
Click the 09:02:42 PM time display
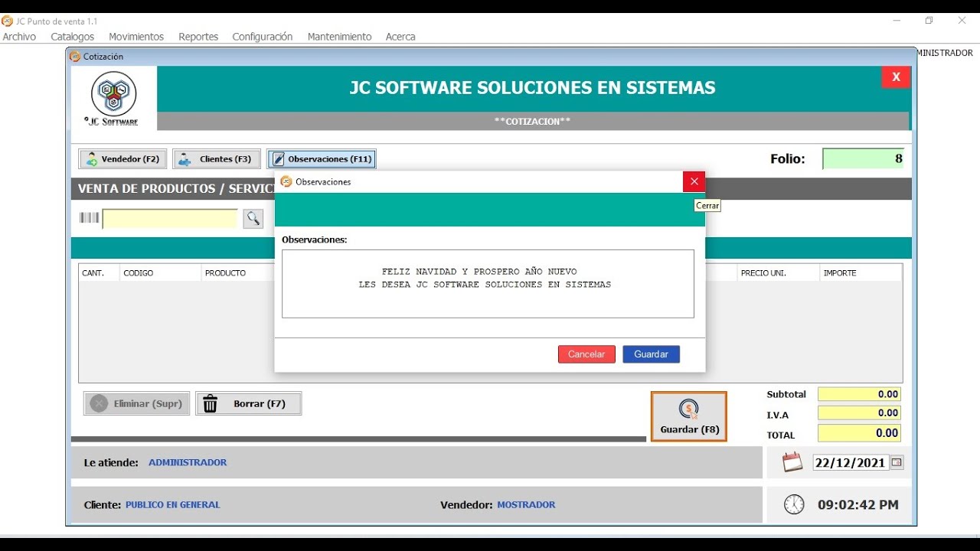click(x=858, y=505)
